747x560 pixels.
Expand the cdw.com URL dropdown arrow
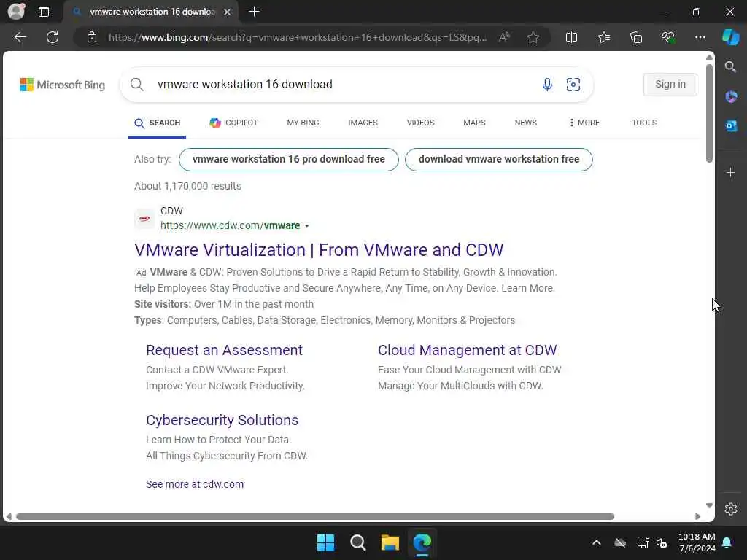pos(307,226)
